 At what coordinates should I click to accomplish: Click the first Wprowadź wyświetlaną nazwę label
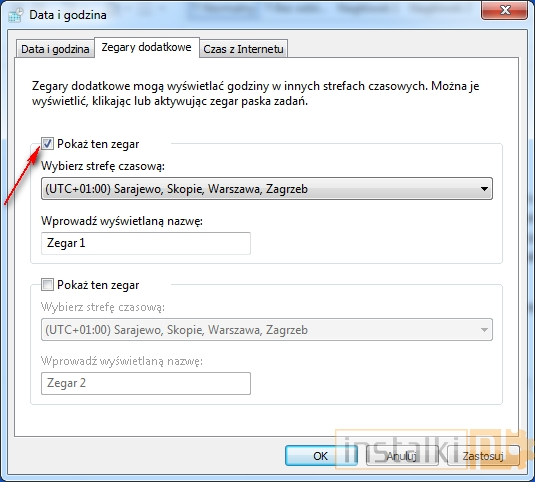tap(122, 221)
